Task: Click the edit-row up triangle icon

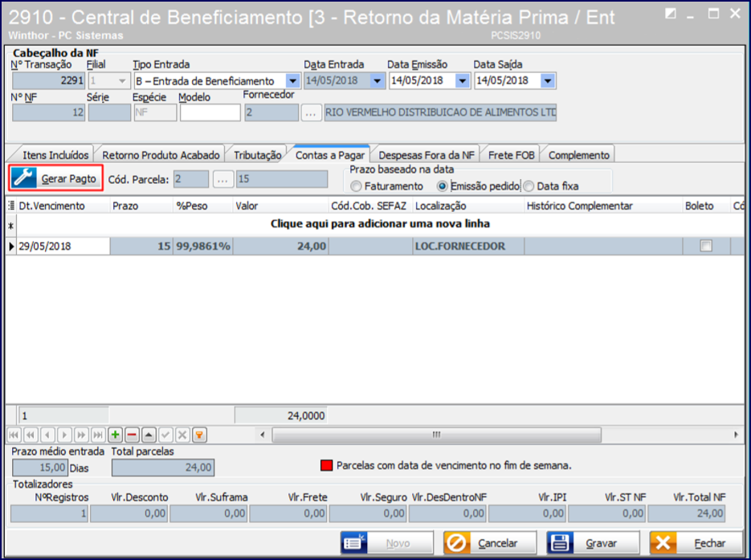Action: click(x=149, y=435)
